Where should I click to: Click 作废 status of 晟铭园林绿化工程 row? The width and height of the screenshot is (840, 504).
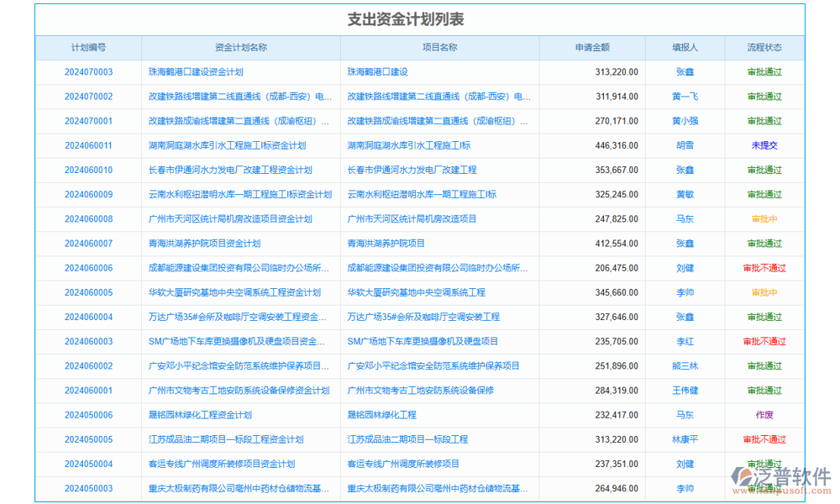click(x=765, y=414)
